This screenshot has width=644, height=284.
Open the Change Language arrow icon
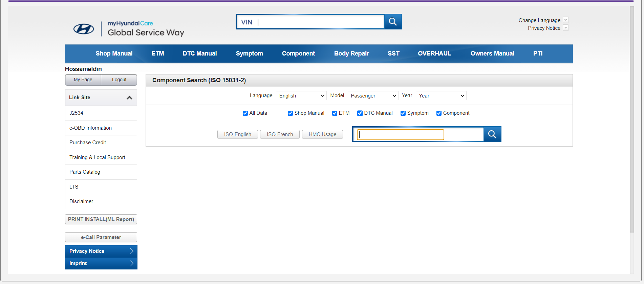[x=565, y=20]
